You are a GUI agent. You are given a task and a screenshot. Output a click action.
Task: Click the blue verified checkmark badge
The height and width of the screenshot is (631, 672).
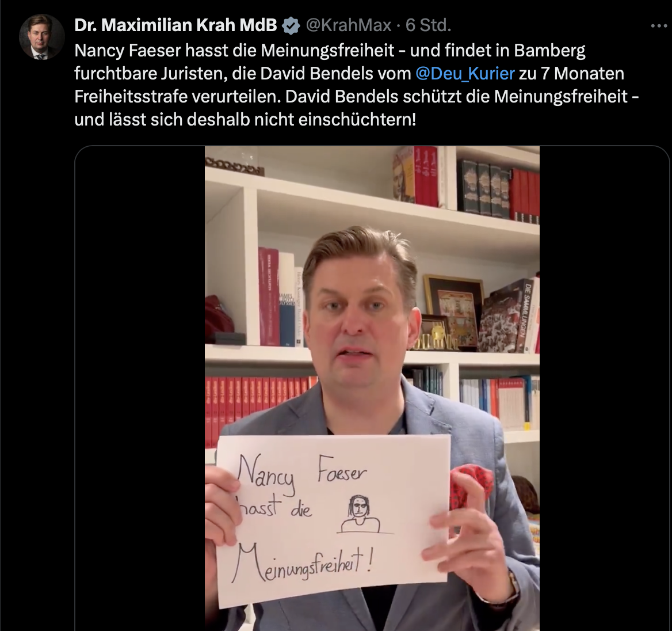[291, 26]
